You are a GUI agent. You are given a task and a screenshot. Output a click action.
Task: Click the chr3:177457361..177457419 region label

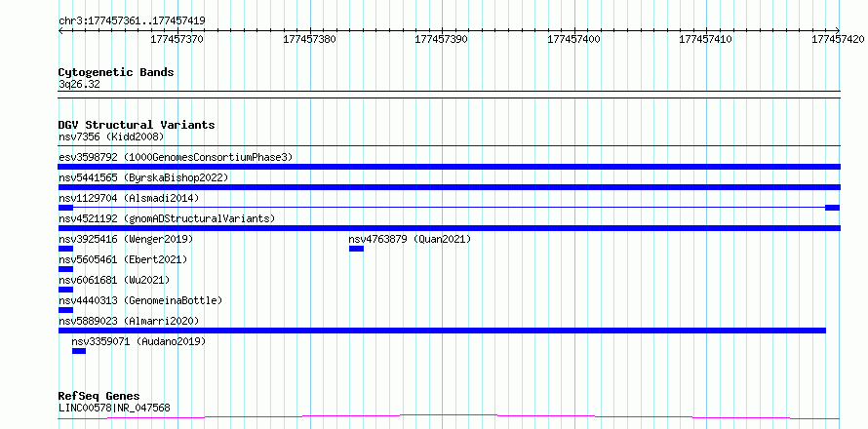coord(132,21)
